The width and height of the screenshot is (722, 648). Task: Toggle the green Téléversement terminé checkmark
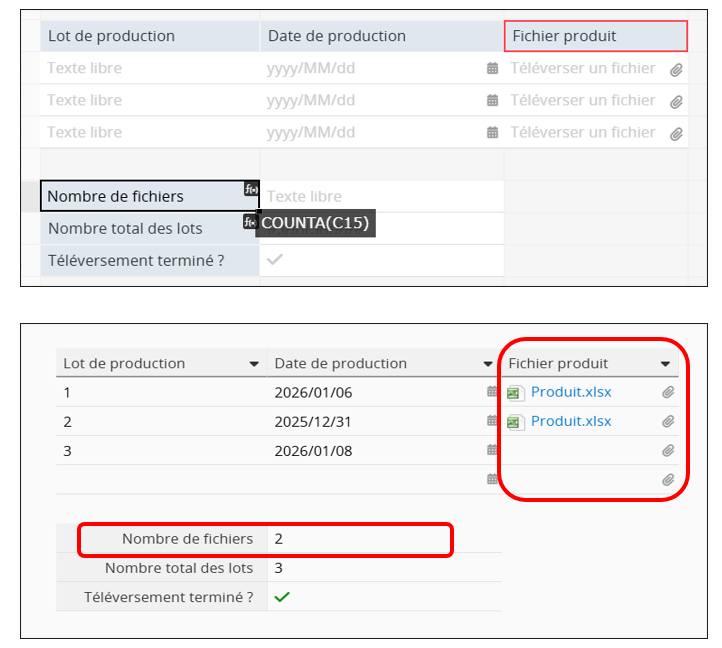coord(282,597)
